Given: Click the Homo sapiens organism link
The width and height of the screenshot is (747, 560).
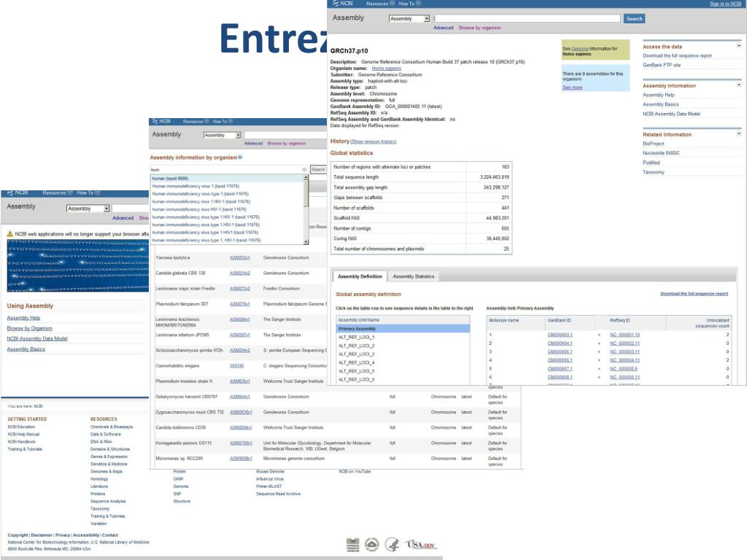Looking at the screenshot, I should 386,69.
